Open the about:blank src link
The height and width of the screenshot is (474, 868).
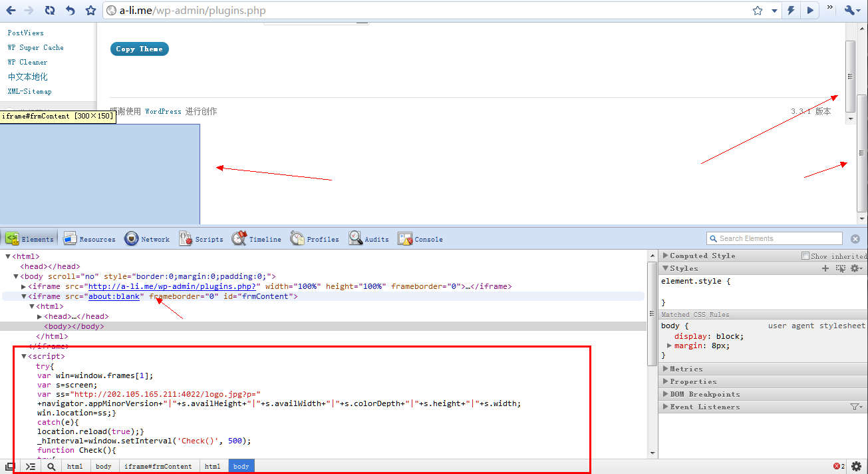point(114,296)
